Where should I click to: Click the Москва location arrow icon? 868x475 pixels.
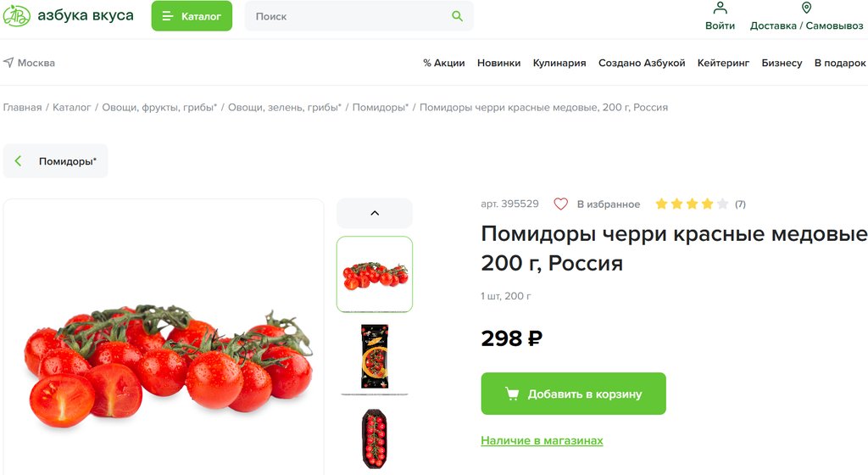click(8, 63)
